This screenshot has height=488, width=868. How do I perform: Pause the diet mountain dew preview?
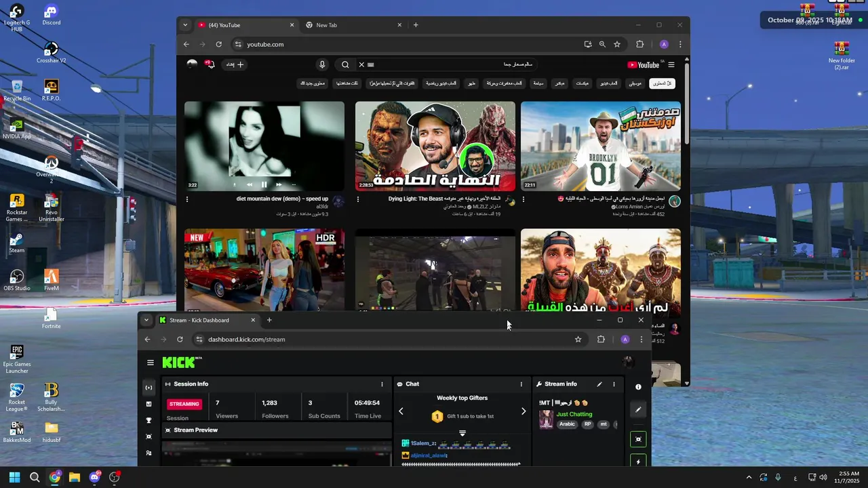pos(264,184)
